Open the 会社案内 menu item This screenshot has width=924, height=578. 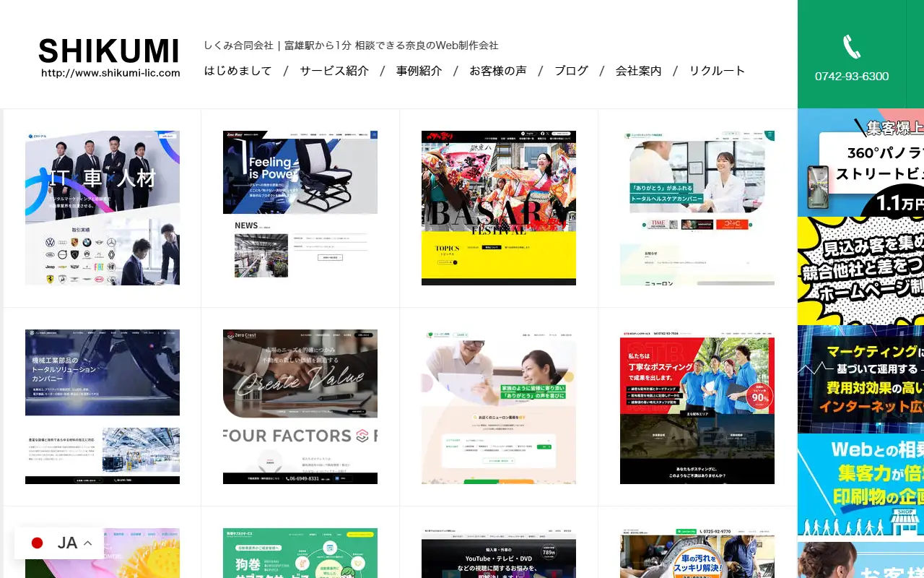point(638,71)
